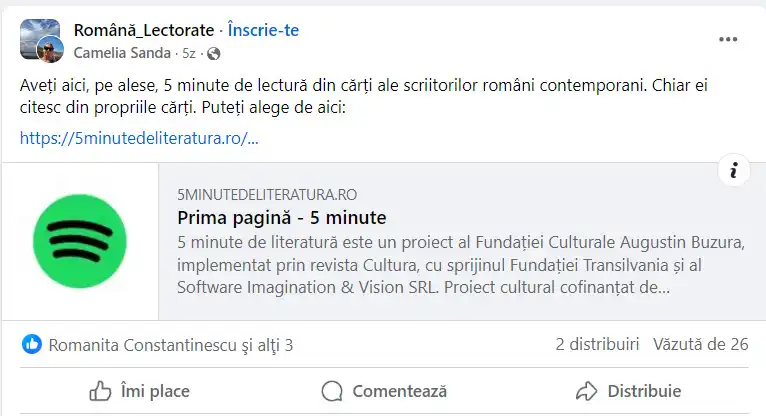
Task: Click the globe public audience icon
Action: pyautogui.click(x=213, y=53)
